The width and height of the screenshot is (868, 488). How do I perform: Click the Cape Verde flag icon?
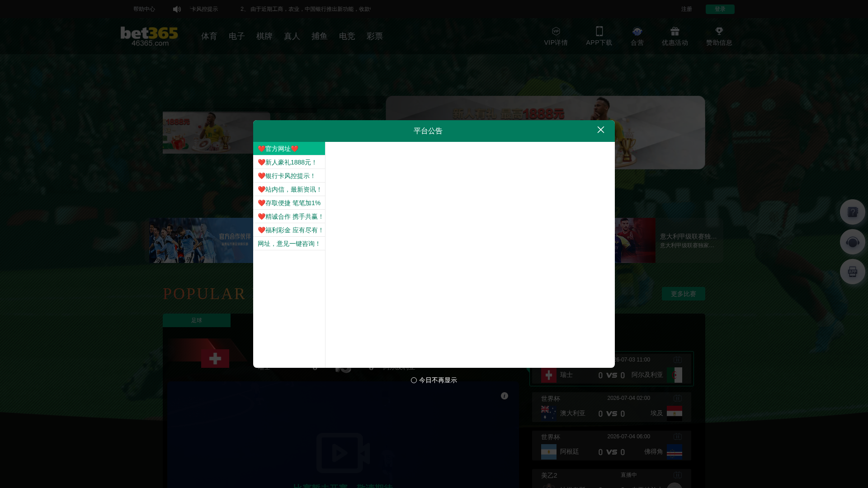pyautogui.click(x=674, y=452)
